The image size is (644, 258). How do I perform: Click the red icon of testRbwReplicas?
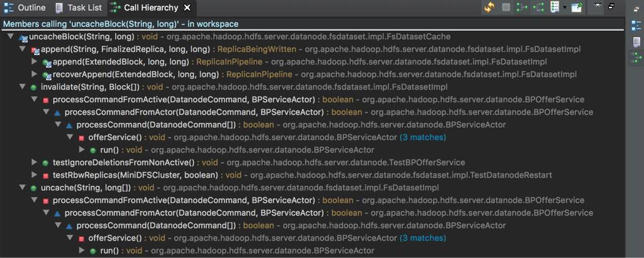(45, 176)
